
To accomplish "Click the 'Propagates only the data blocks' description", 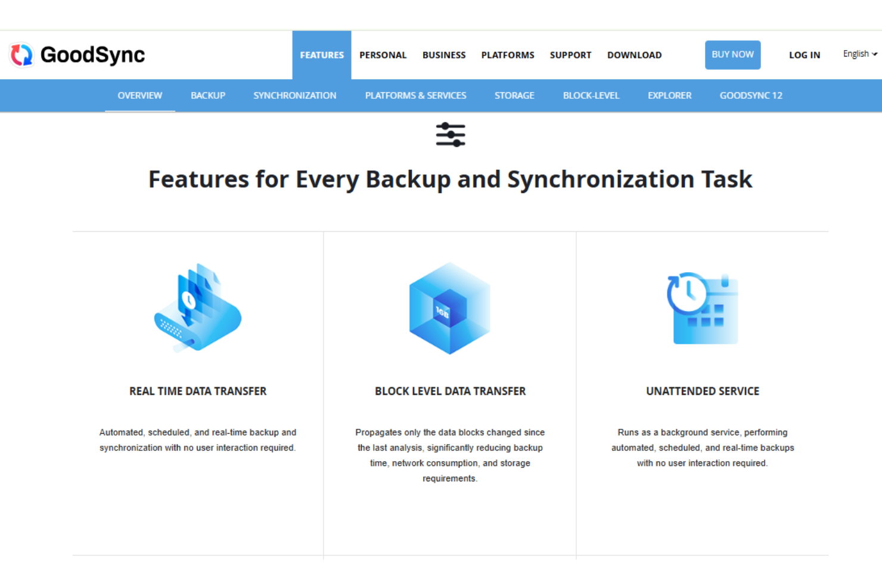I will pos(450,455).
